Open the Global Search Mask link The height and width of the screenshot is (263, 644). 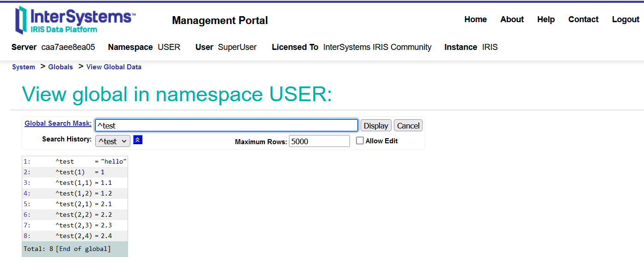tap(58, 123)
